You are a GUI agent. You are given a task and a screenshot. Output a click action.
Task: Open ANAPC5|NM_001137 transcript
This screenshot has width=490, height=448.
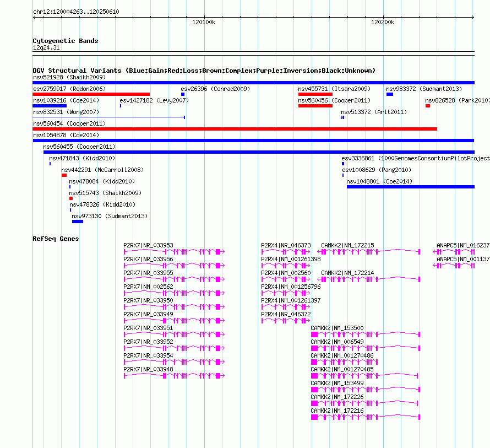pos(454,265)
